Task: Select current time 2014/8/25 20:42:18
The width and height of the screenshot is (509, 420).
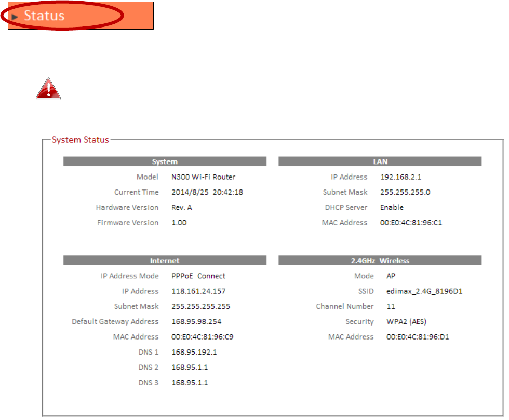Action: (x=207, y=192)
